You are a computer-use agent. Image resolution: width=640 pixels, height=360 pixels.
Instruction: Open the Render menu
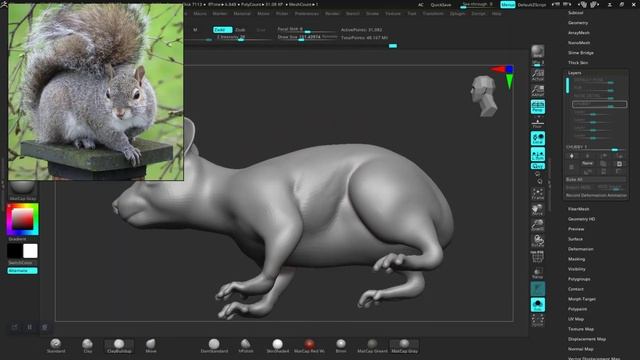click(x=332, y=13)
